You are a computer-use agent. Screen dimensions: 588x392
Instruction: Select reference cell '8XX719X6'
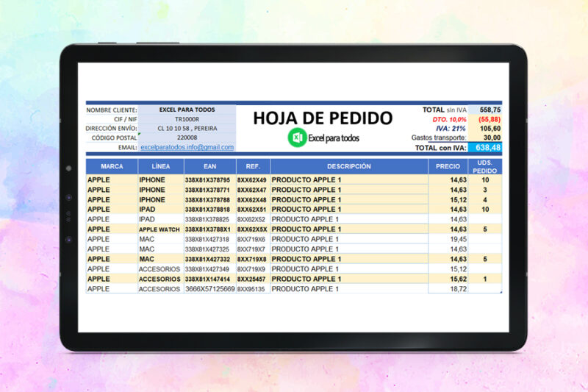pos(253,239)
